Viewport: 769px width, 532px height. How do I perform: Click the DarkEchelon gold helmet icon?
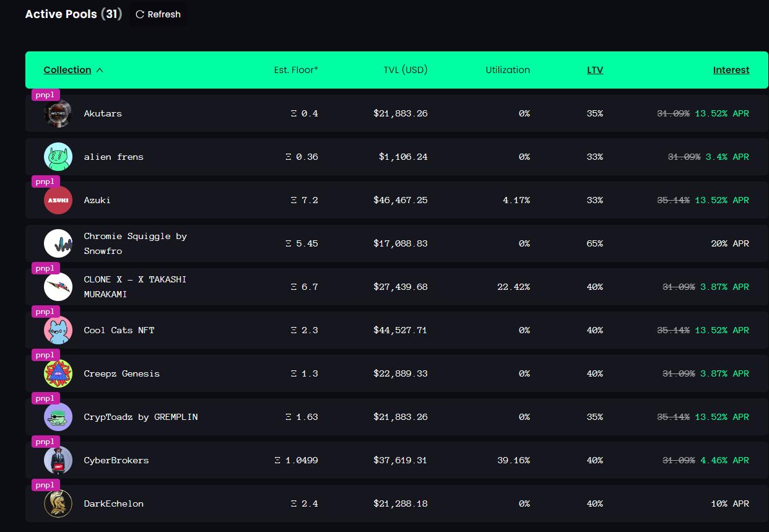coord(58,504)
